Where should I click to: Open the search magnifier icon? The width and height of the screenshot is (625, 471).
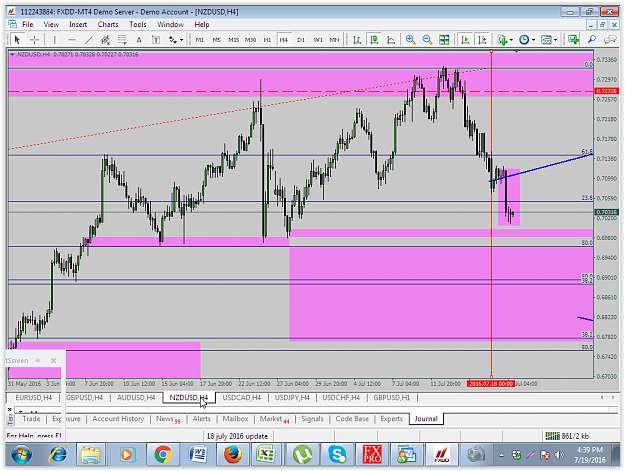(592, 39)
